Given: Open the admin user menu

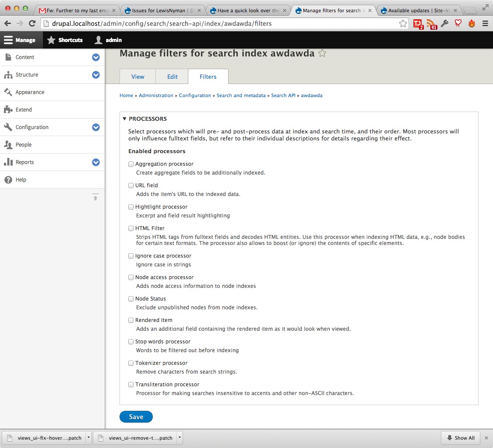Looking at the screenshot, I should [108, 40].
